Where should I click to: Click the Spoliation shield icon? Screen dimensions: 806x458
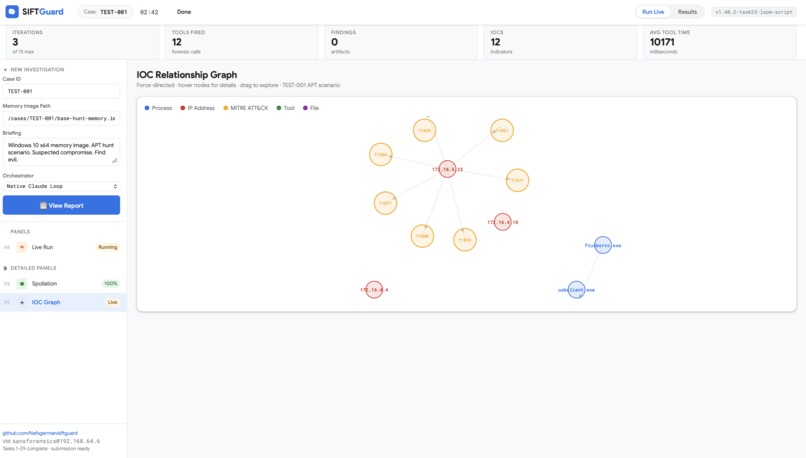pos(22,284)
